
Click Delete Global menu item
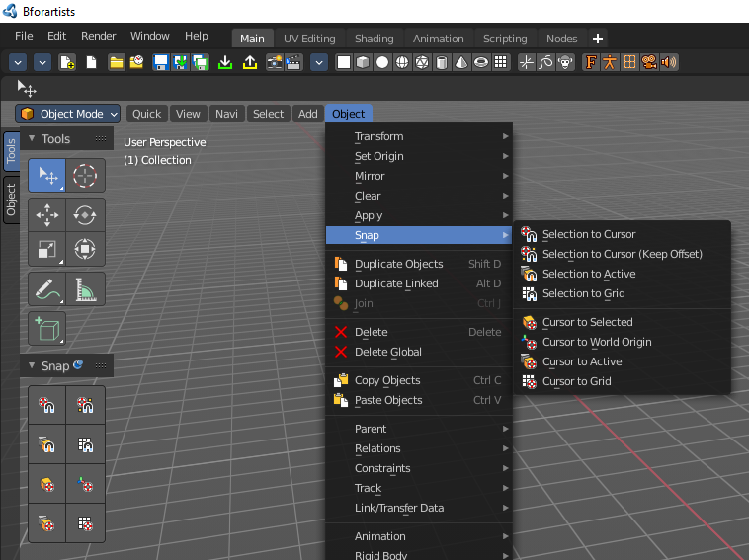click(x=419, y=352)
